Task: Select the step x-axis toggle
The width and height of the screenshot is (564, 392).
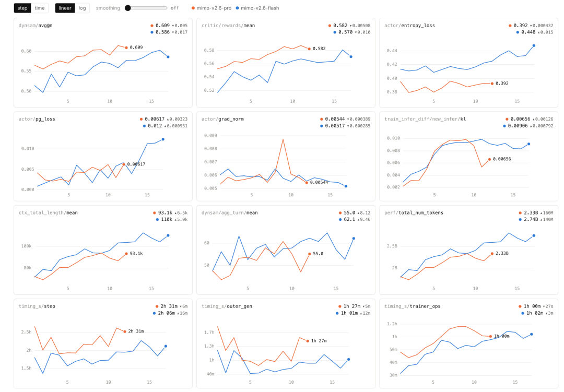Action: pyautogui.click(x=22, y=8)
